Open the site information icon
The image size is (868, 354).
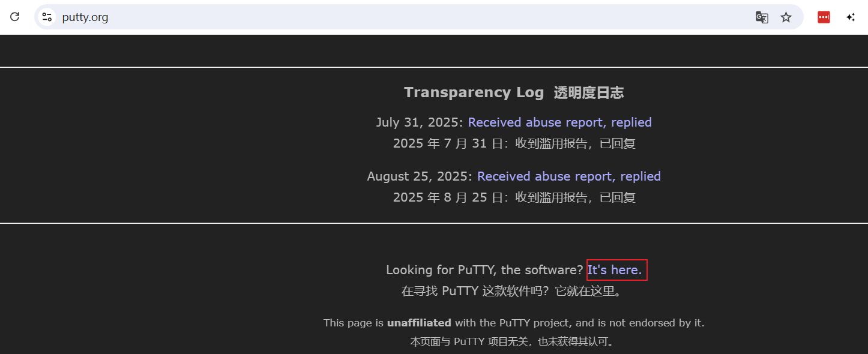(47, 17)
